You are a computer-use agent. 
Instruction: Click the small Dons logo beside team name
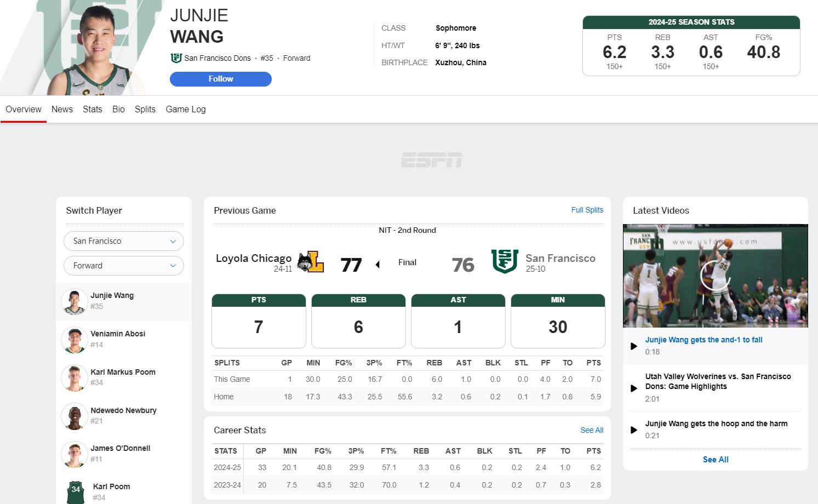point(176,58)
